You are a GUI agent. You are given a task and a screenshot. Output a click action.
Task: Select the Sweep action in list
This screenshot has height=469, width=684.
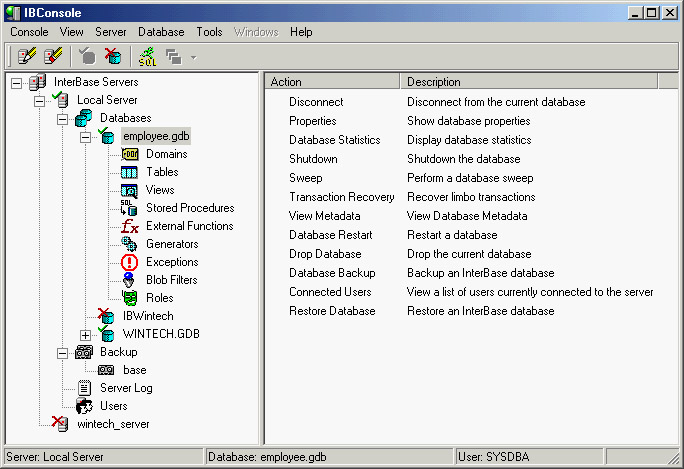tap(304, 178)
